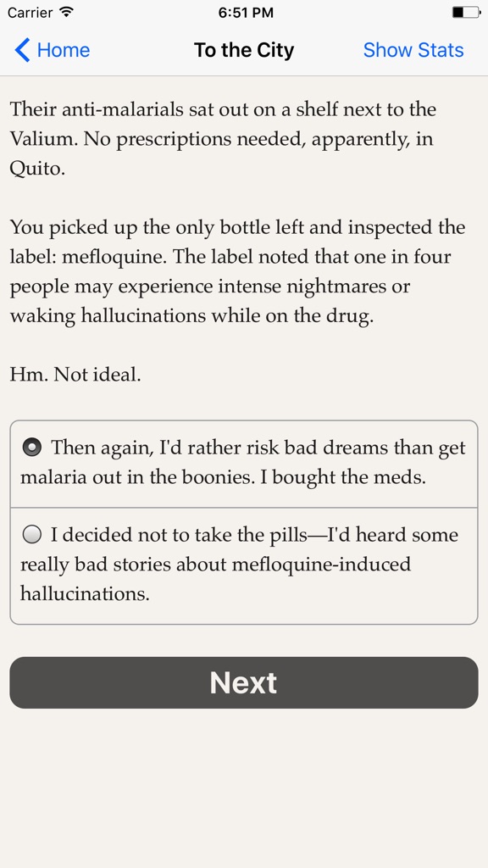
Task: Go back via the Home label
Action: (x=63, y=50)
